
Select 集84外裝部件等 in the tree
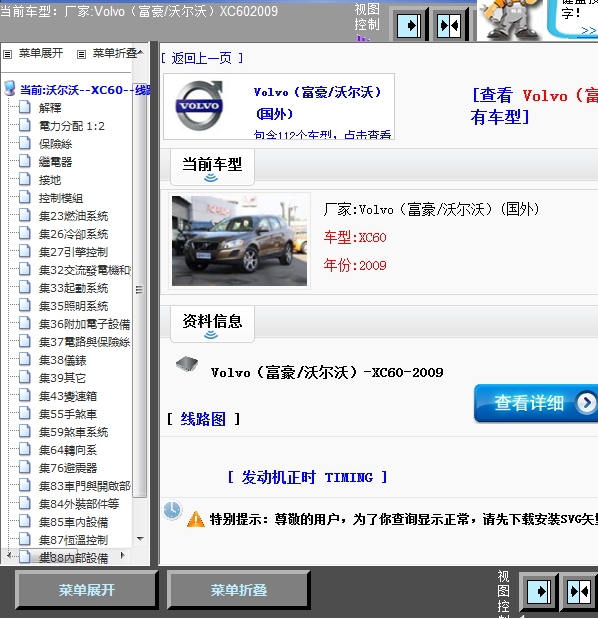pos(79,504)
